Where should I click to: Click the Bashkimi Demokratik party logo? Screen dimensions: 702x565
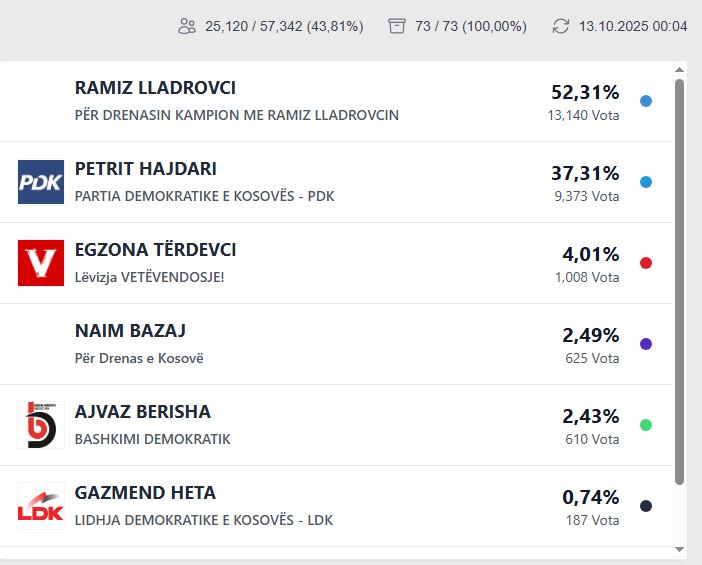click(x=41, y=425)
